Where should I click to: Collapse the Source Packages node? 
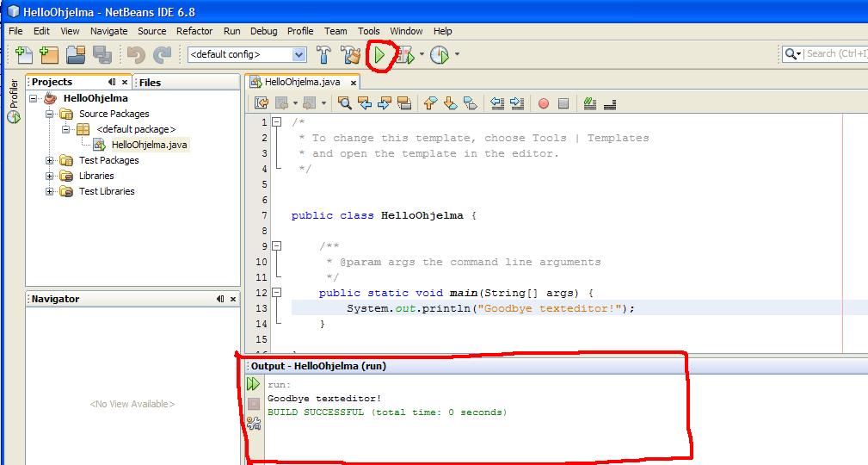click(x=49, y=114)
